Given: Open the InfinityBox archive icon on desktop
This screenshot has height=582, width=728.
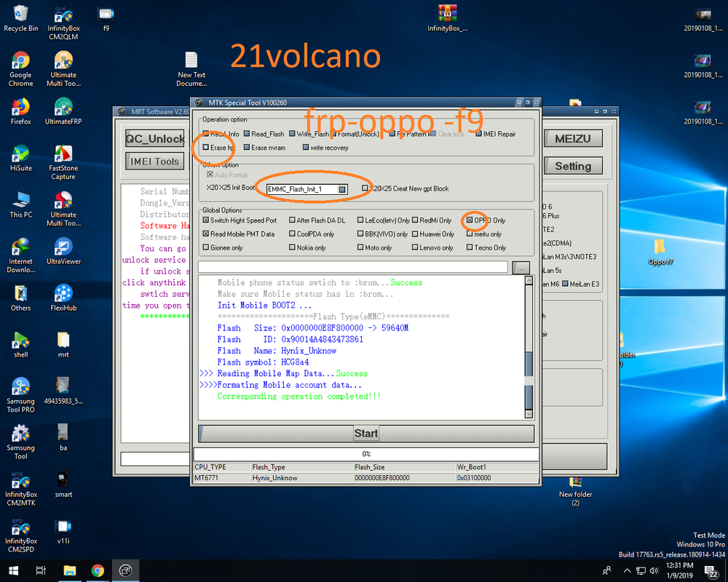Looking at the screenshot, I should point(447,19).
